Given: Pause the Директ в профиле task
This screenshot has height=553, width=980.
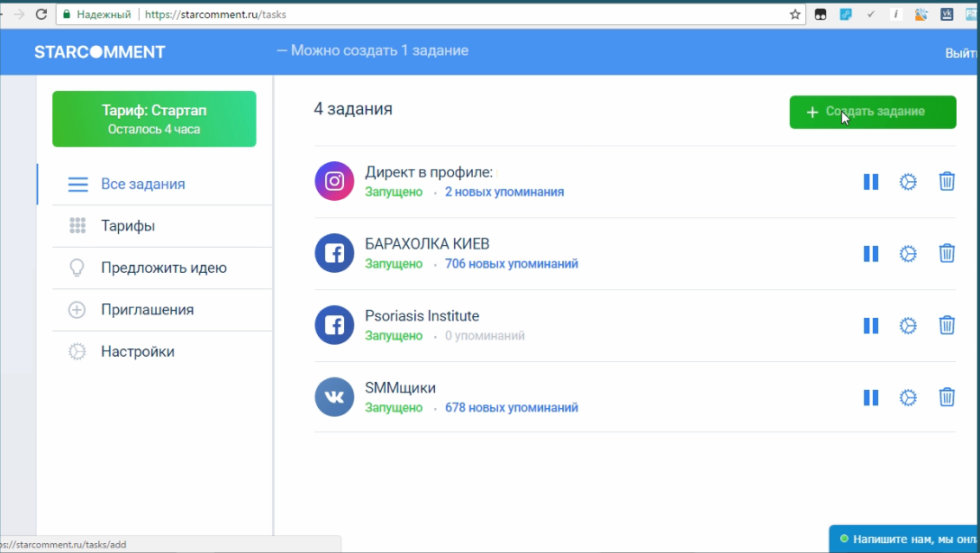Looking at the screenshot, I should [870, 181].
